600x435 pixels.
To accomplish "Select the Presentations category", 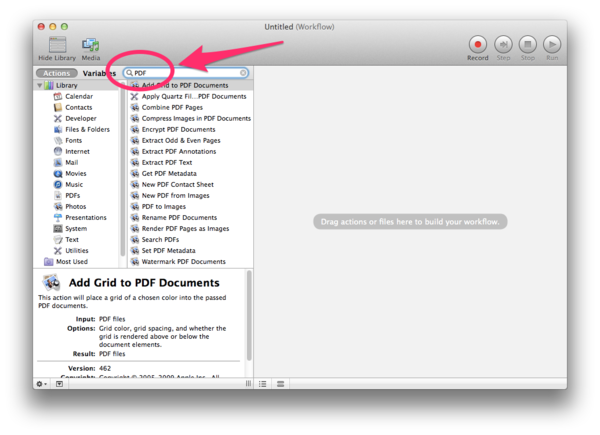I will click(x=86, y=218).
